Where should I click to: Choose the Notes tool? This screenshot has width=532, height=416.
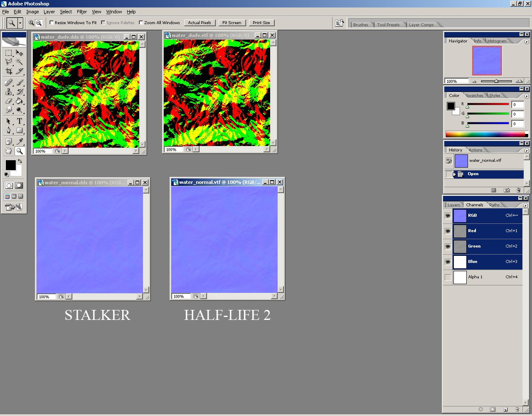(9, 142)
